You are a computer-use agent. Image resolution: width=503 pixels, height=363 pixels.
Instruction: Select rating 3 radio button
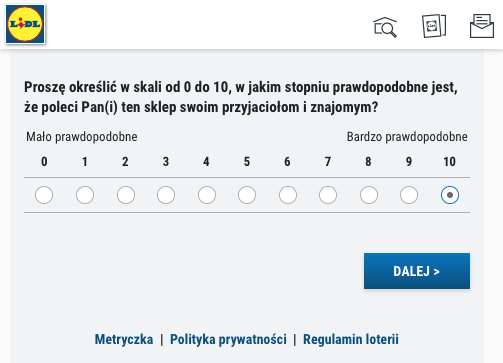(166, 195)
